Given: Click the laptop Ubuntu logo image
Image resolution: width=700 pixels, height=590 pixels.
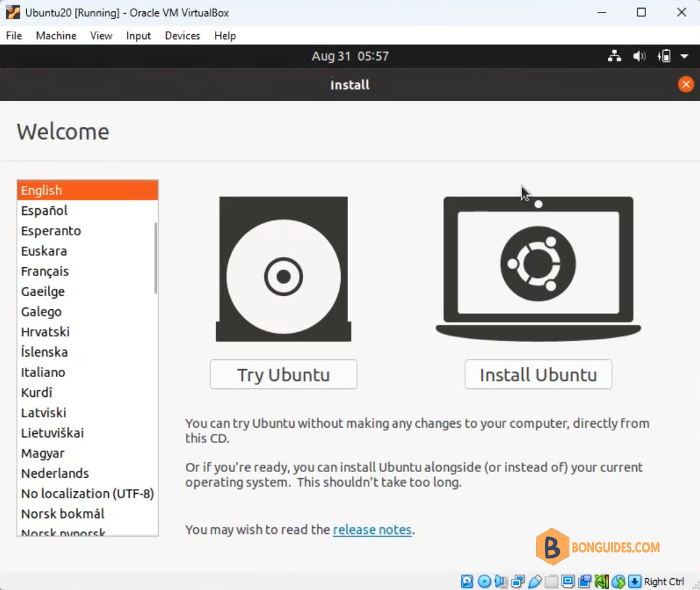Looking at the screenshot, I should pyautogui.click(x=538, y=270).
